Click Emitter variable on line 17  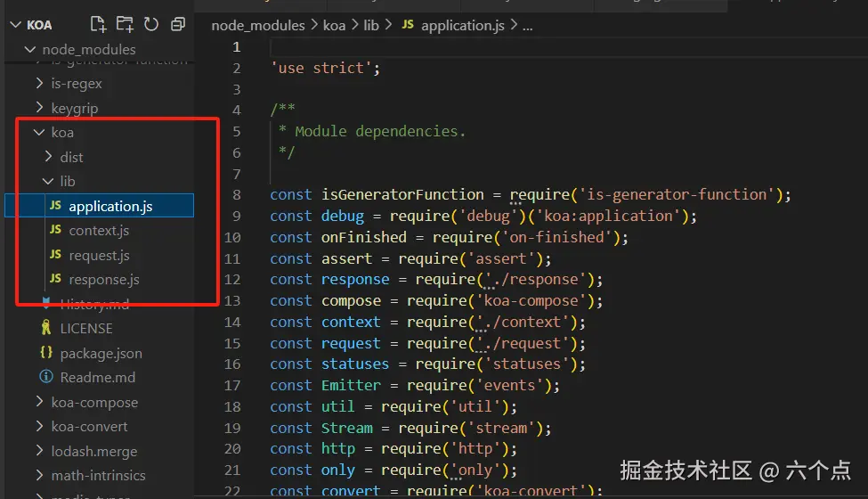[351, 386]
